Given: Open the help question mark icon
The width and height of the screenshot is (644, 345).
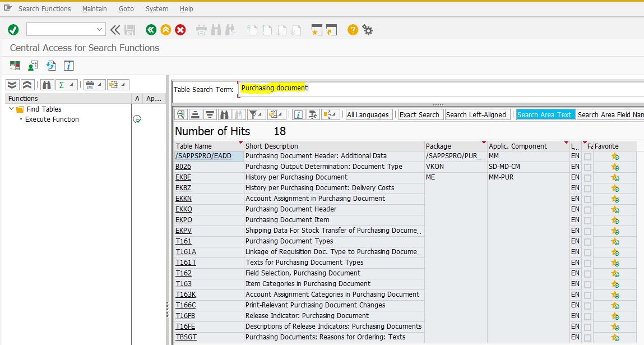Looking at the screenshot, I should point(353,30).
